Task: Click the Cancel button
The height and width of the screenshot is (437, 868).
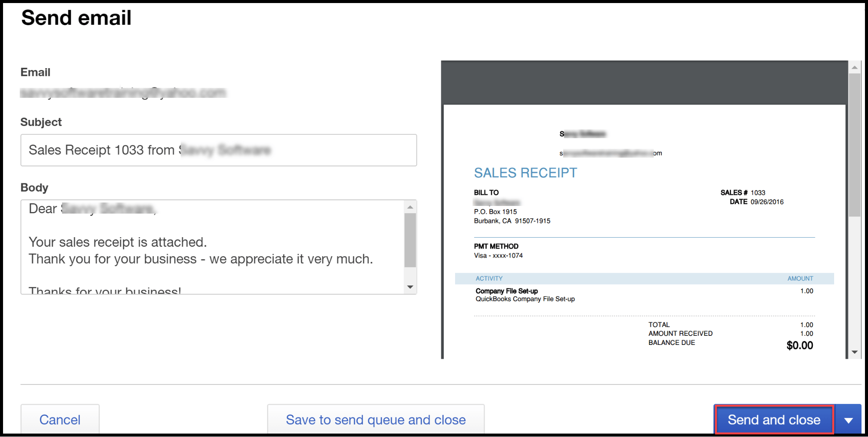Action: [x=59, y=420]
